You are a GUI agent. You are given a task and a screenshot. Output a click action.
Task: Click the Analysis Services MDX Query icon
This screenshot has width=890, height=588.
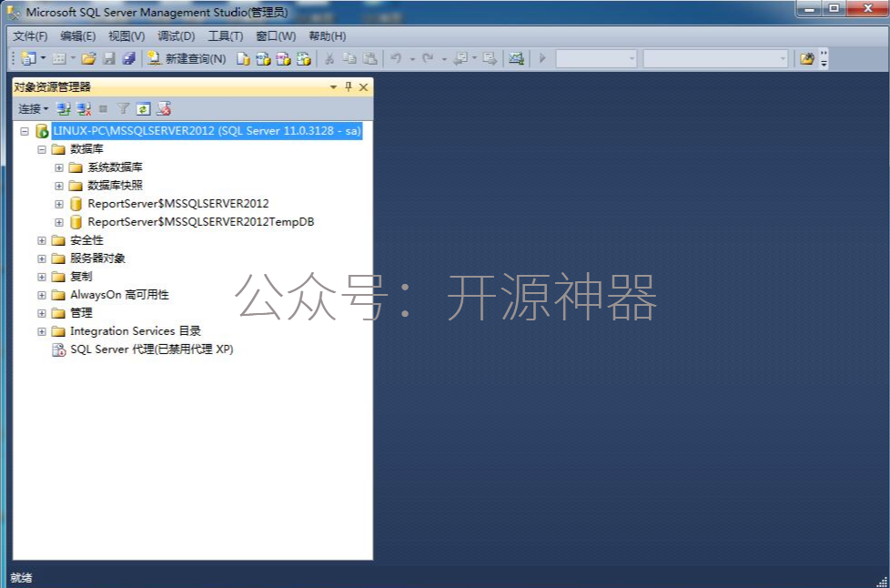tap(263, 58)
